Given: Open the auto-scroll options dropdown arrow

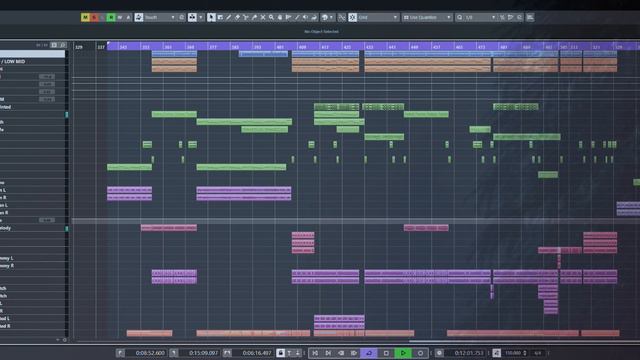Looking at the screenshot, I should (x=201, y=17).
